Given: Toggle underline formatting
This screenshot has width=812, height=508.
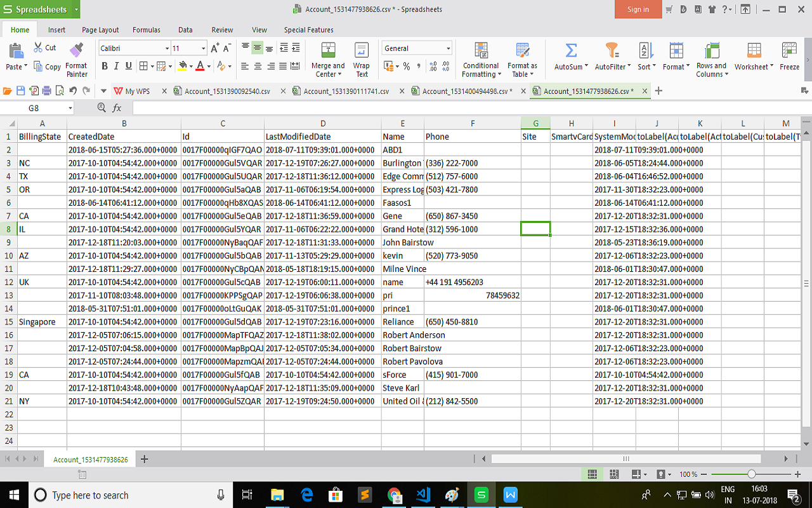Looking at the screenshot, I should [129, 66].
